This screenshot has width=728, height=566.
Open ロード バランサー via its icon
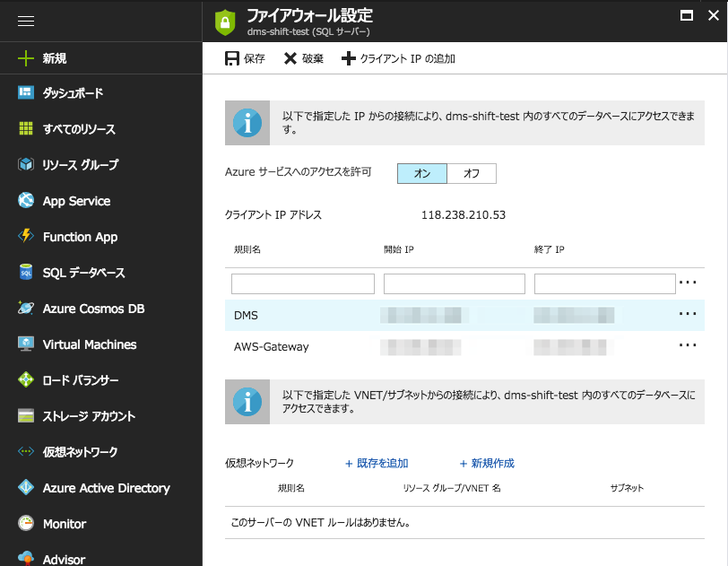24,380
